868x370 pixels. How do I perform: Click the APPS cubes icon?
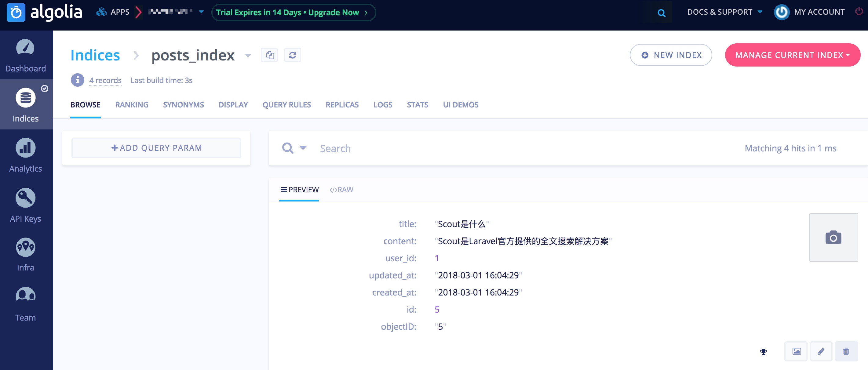101,12
